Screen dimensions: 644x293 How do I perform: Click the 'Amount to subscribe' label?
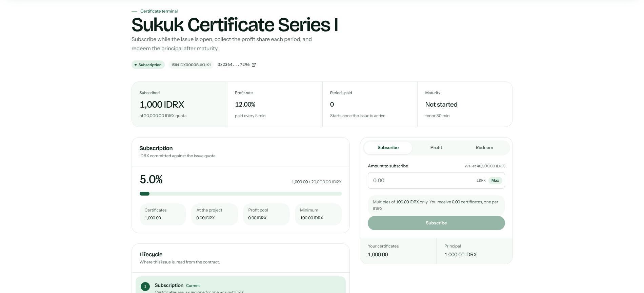click(388, 166)
